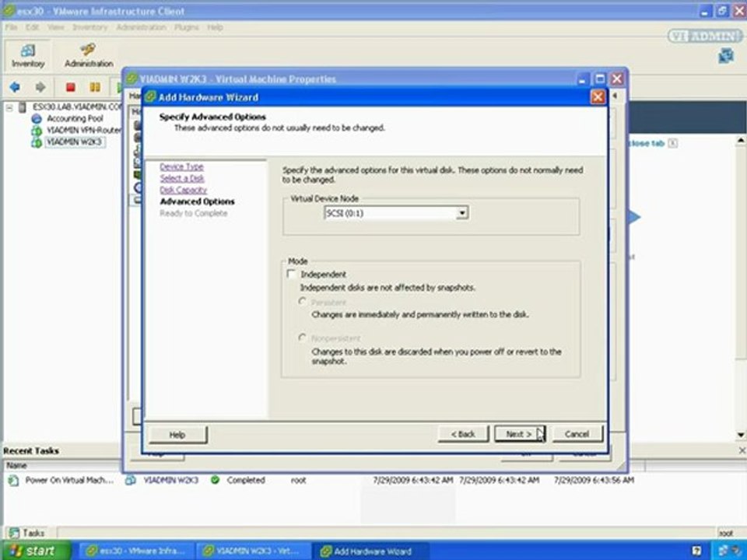Open the Inventory menu

(x=90, y=27)
